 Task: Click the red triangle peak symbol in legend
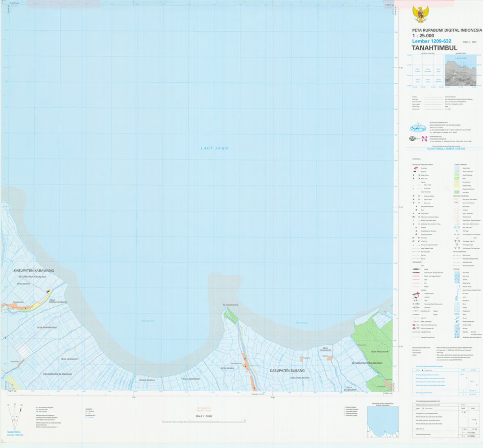(416, 234)
